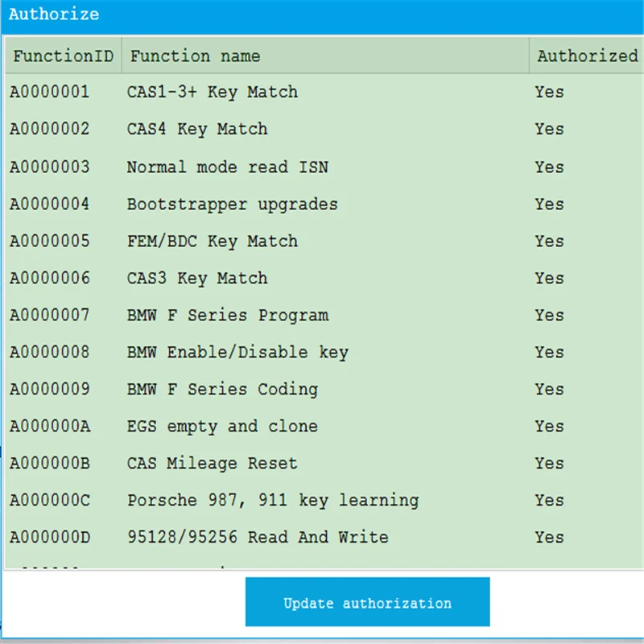This screenshot has height=644, width=644.
Task: Click Yes value for EGS empty and clone
Action: [549, 427]
